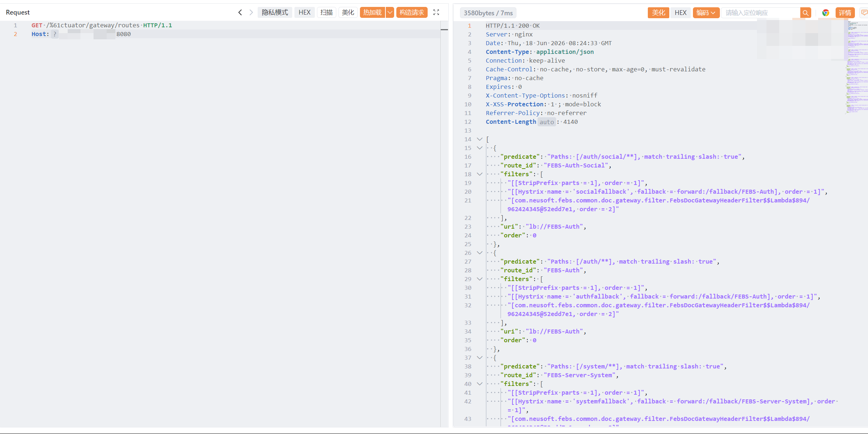Click the orange search magnifier icon

point(805,13)
